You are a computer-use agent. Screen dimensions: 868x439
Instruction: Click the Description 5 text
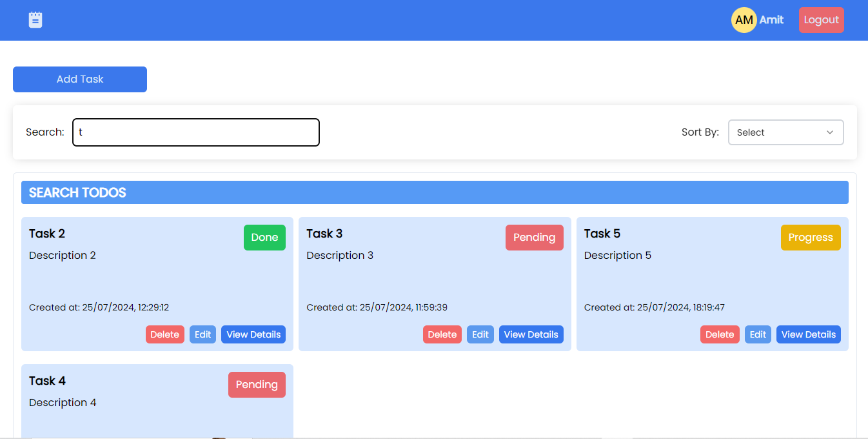point(618,256)
